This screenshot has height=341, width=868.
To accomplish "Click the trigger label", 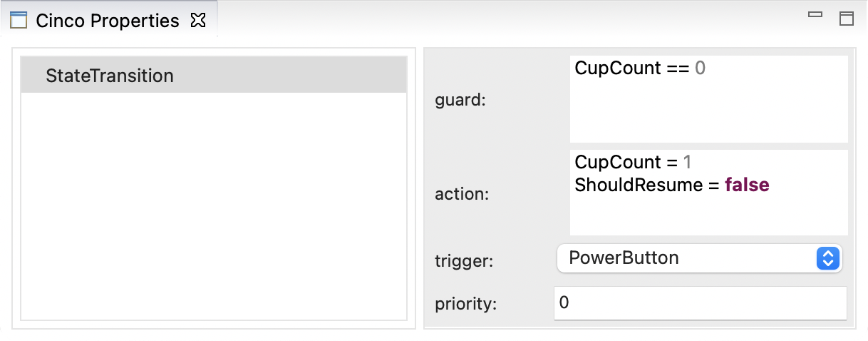I will pos(464,261).
